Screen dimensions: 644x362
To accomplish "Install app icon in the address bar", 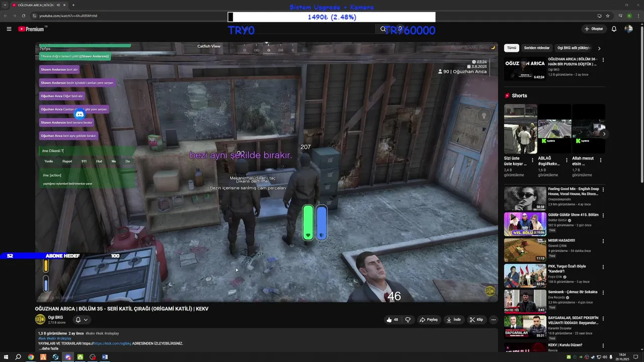I will pyautogui.click(x=599, y=16).
